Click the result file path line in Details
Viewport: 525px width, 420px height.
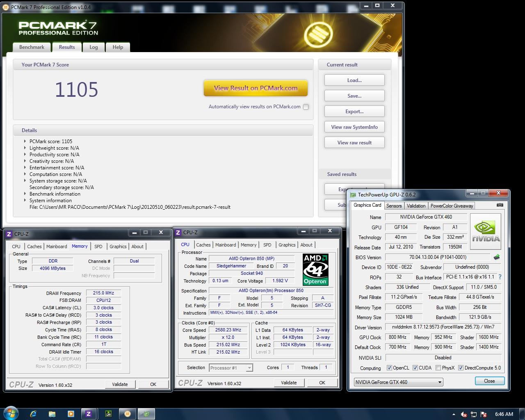[x=130, y=207]
